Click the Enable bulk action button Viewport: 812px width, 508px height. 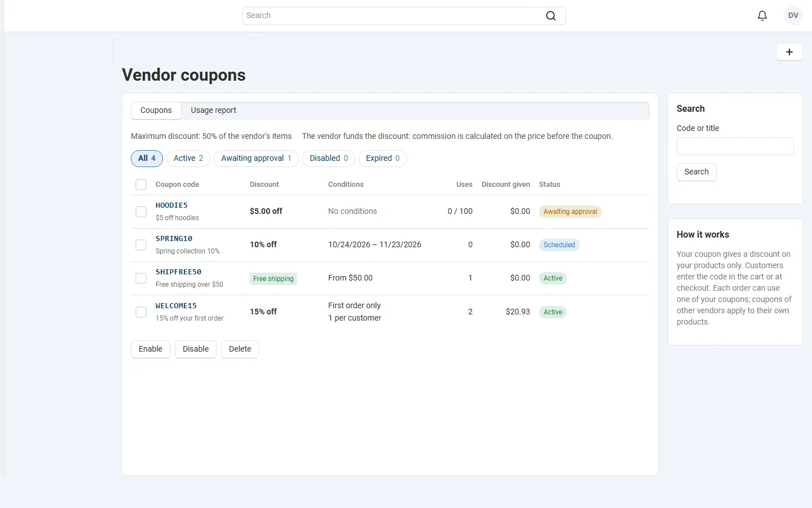[x=151, y=349]
